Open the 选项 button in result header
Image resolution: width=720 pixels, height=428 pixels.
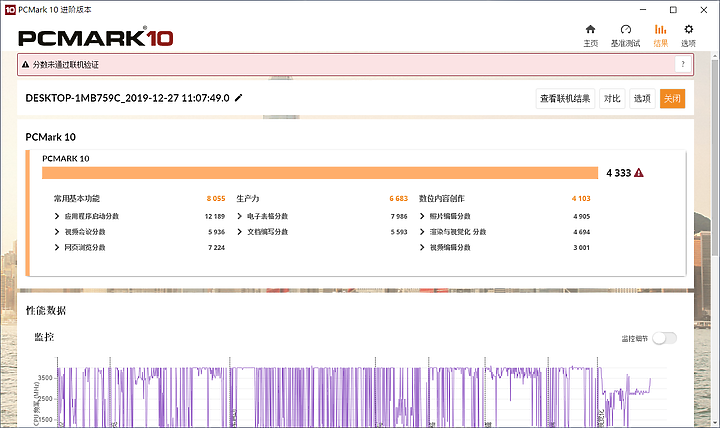click(642, 98)
